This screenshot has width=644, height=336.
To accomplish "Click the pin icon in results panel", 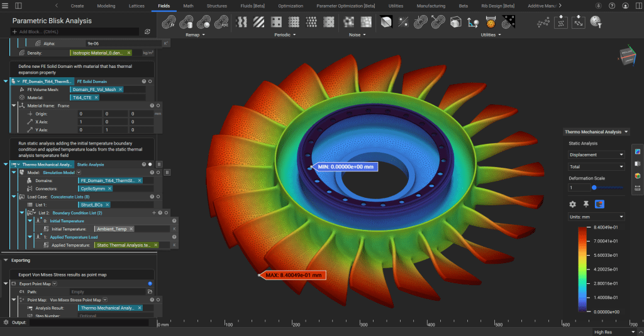I will click(586, 204).
